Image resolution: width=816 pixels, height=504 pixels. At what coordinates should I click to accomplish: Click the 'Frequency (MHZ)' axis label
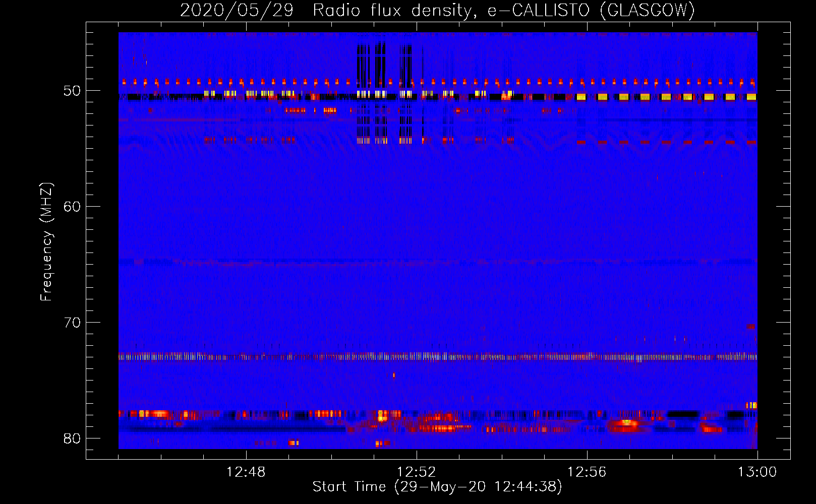[x=46, y=242]
